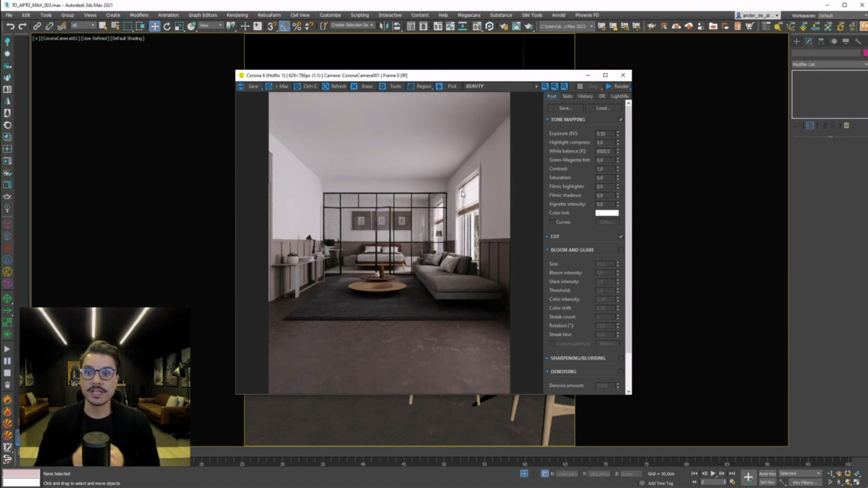Erase the frame buffer image
This screenshot has height=488, width=868.
click(362, 86)
